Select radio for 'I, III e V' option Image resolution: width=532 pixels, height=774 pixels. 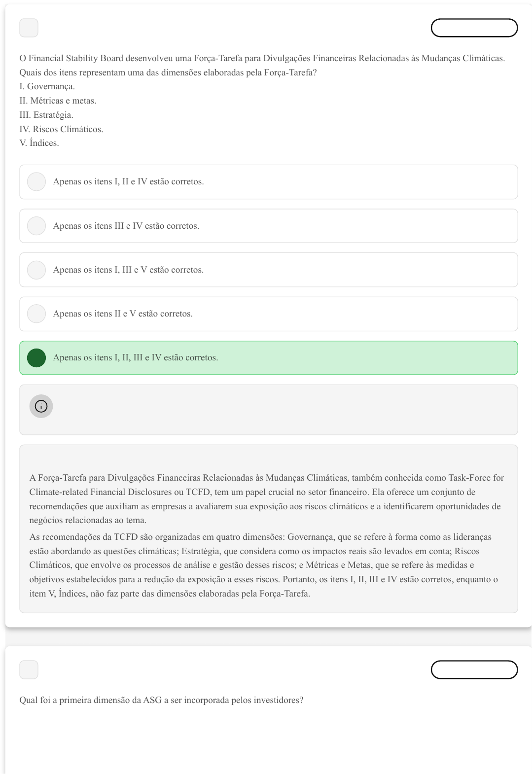pos(36,270)
